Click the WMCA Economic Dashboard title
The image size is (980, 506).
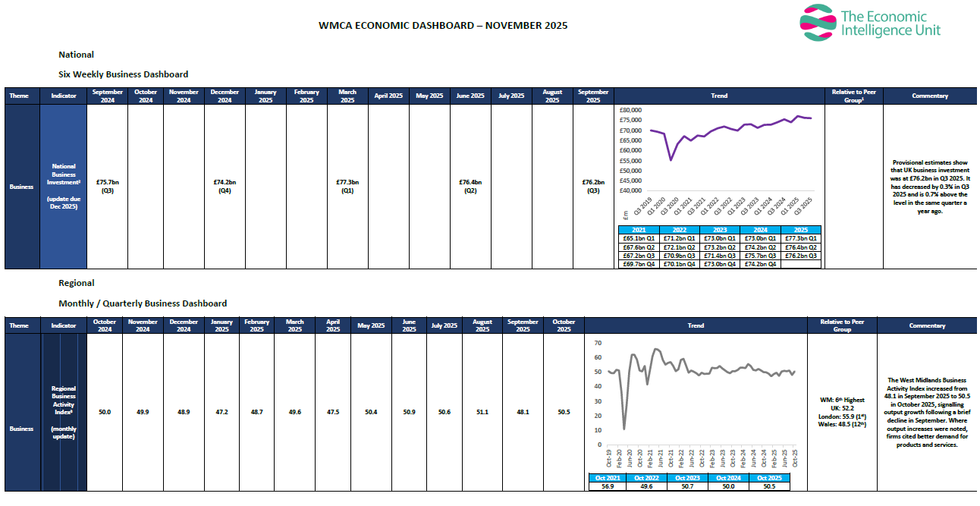click(x=443, y=25)
